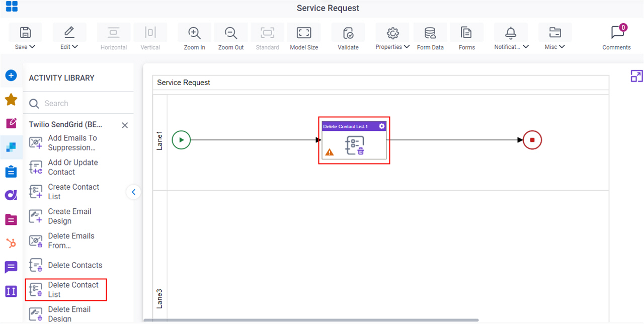Select Delete Email Design activity
Viewport: 644px width, 324px height.
(65, 314)
